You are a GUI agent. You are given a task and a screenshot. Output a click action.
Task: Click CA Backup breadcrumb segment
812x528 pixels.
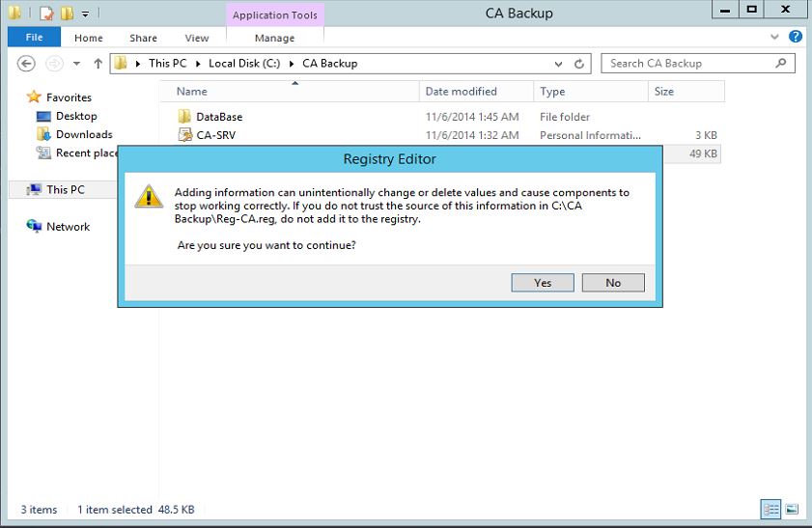point(330,63)
